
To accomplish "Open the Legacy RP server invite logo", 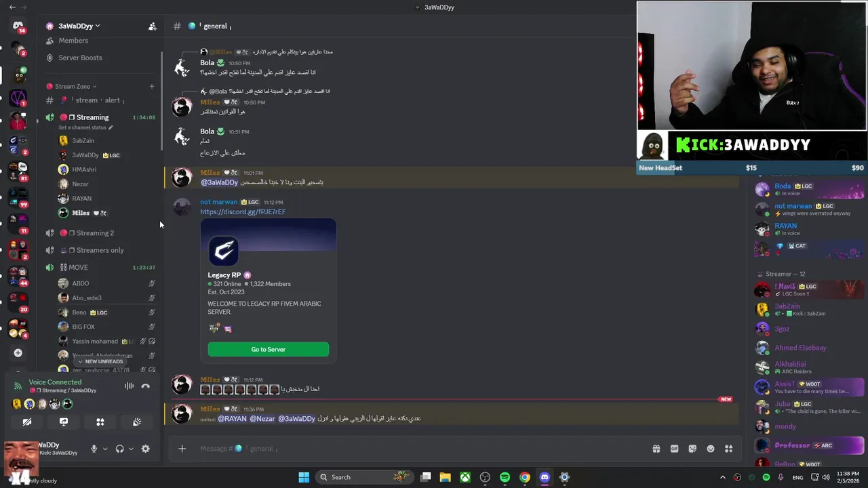I will click(x=223, y=251).
